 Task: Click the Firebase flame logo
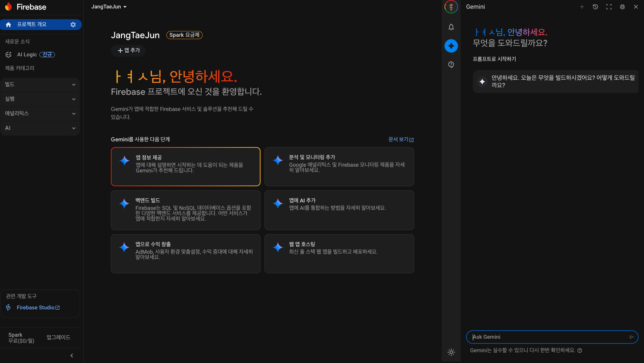click(8, 7)
